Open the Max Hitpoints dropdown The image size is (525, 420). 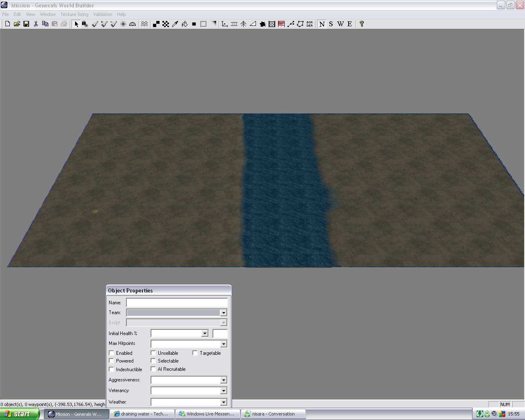pyautogui.click(x=224, y=344)
